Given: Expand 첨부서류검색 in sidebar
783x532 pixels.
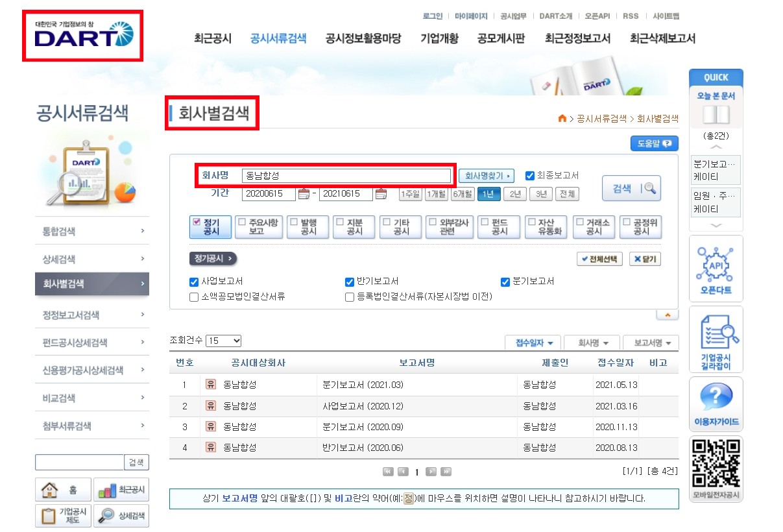Looking at the screenshot, I should (x=92, y=426).
